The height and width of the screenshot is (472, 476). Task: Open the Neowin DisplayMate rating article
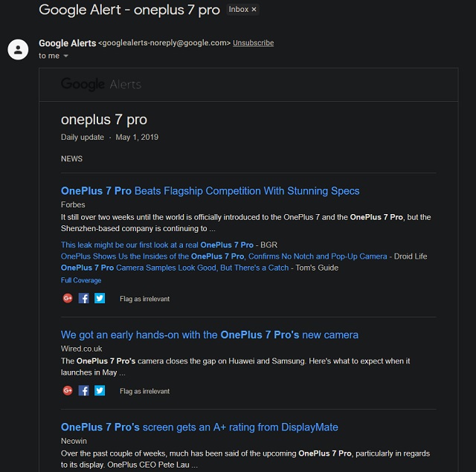199,427
